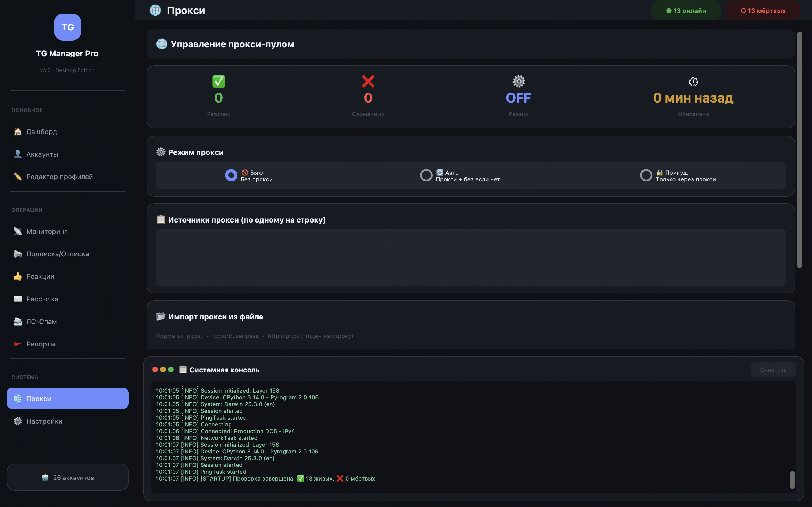Click the TG logo icon
The width and height of the screenshot is (812, 507).
67,27
